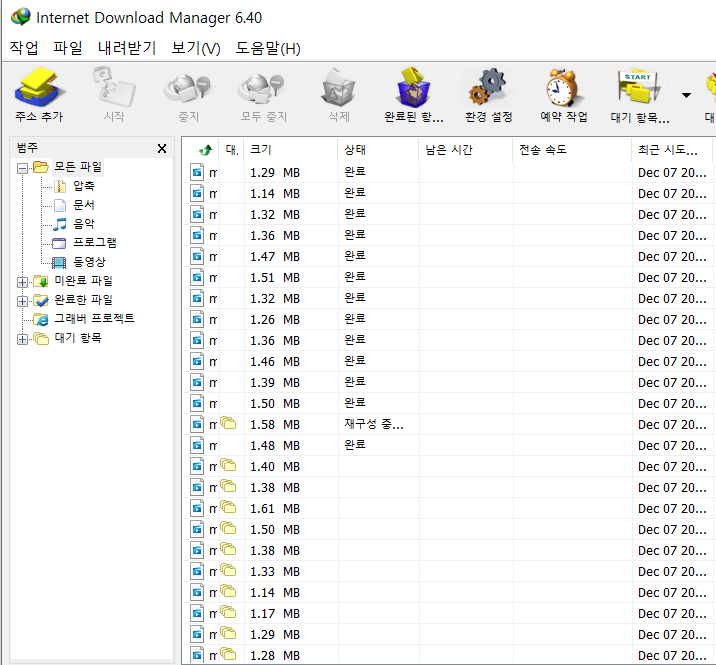Viewport: 716px width, 665px height.
Task: Sort by the 대. queue column header
Action: (x=232, y=149)
